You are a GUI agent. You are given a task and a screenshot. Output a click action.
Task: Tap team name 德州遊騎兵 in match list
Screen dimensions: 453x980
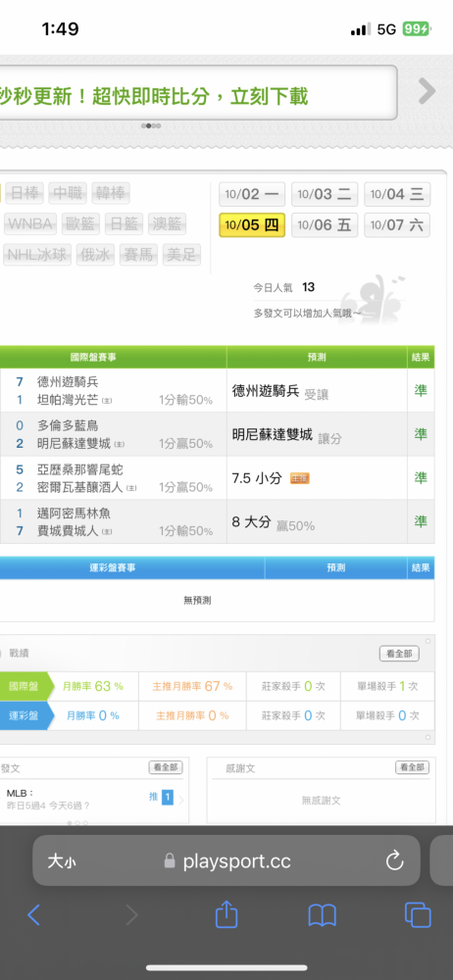68,382
